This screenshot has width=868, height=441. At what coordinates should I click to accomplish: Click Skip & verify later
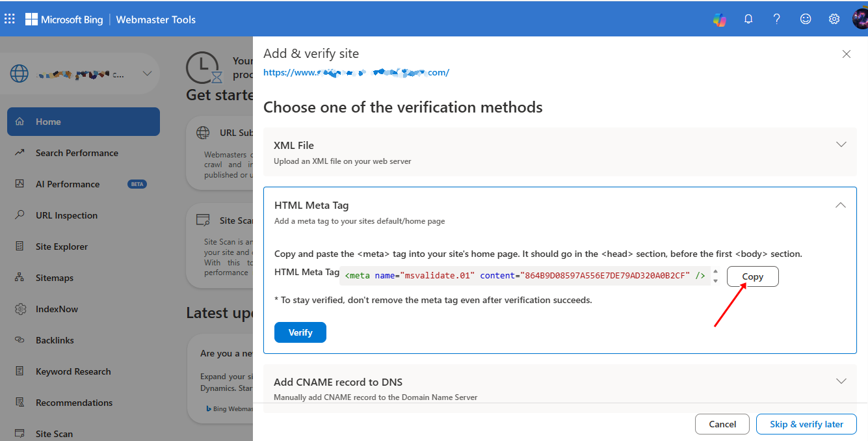click(806, 424)
